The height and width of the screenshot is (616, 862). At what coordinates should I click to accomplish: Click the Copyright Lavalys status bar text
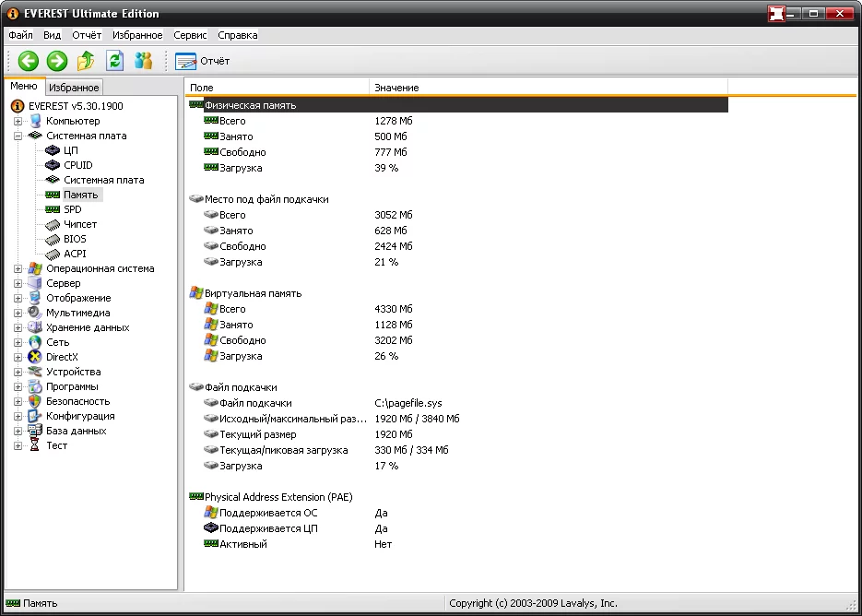point(533,603)
